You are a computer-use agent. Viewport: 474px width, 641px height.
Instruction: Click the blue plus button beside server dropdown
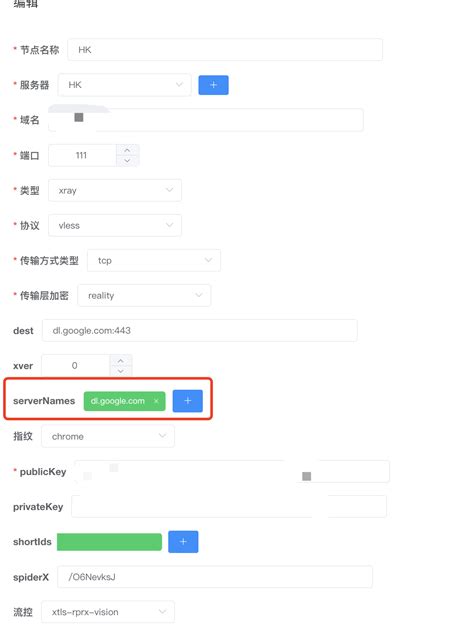[213, 85]
